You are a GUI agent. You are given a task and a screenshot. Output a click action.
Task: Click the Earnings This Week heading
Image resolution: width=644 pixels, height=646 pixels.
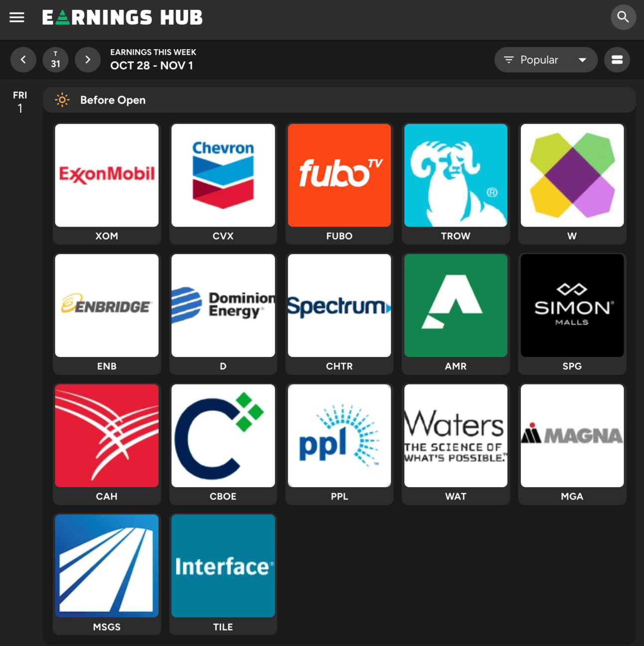[153, 52]
